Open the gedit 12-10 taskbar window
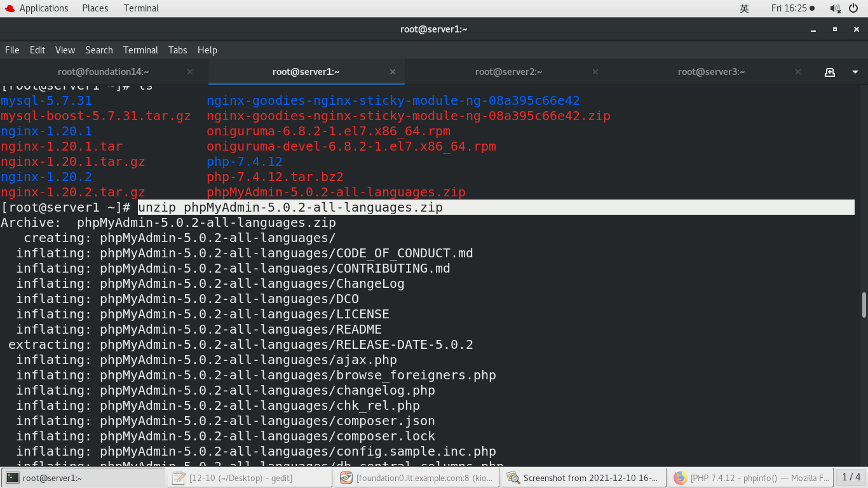Viewport: 868px width, 488px height. (x=250, y=478)
